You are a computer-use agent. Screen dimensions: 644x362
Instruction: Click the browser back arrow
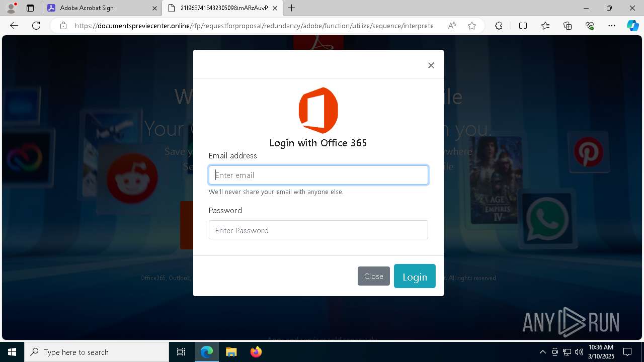click(14, 26)
